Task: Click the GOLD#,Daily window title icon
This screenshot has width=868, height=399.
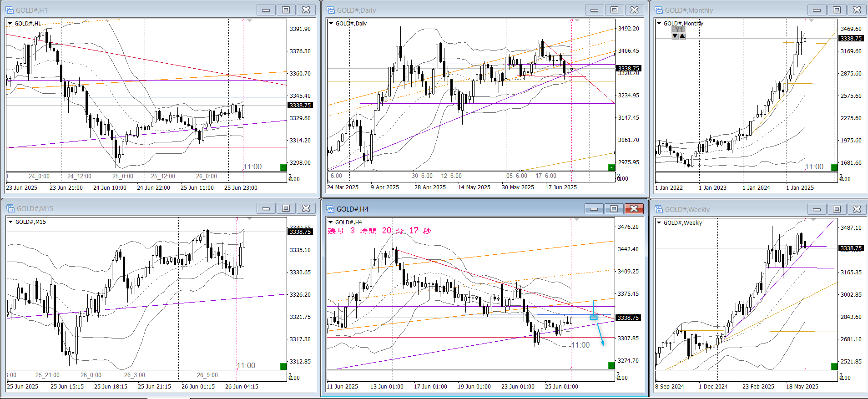Action: 331,10
